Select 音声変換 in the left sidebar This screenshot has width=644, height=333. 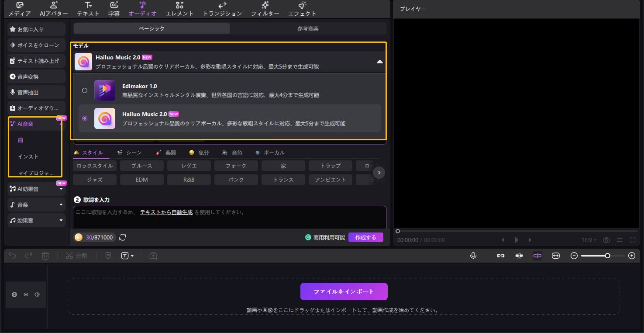[36, 76]
